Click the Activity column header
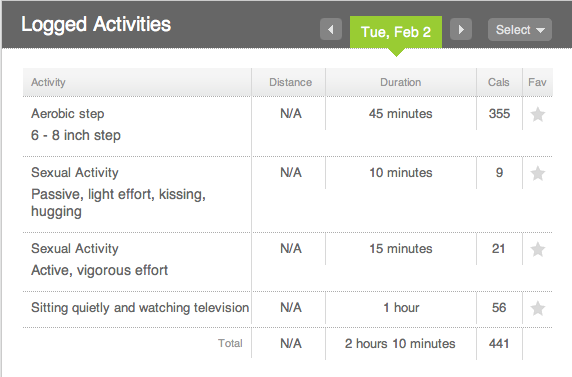This screenshot has height=377, width=572. tap(48, 82)
